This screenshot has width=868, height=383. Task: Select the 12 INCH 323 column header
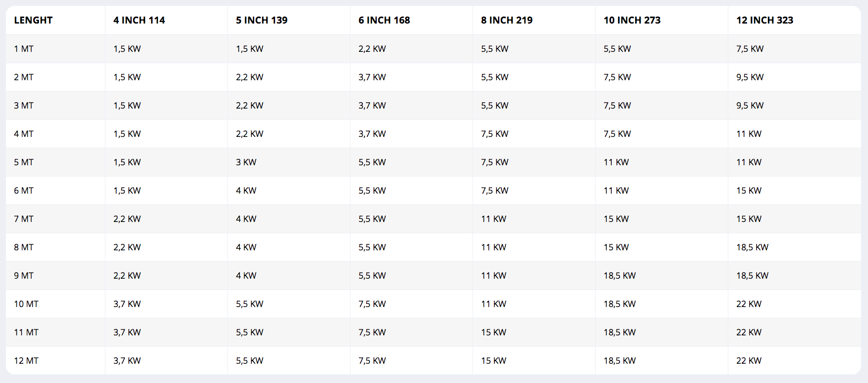pos(765,20)
